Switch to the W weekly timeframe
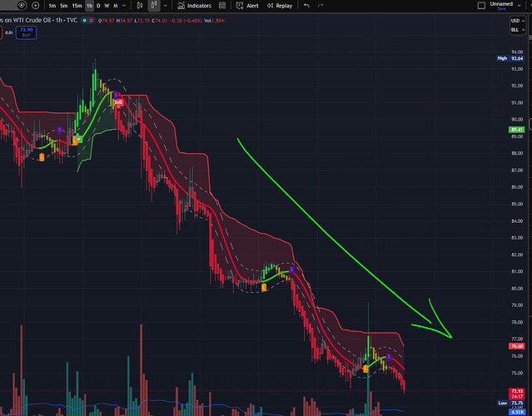Image resolution: width=532 pixels, height=416 pixels. (x=107, y=6)
